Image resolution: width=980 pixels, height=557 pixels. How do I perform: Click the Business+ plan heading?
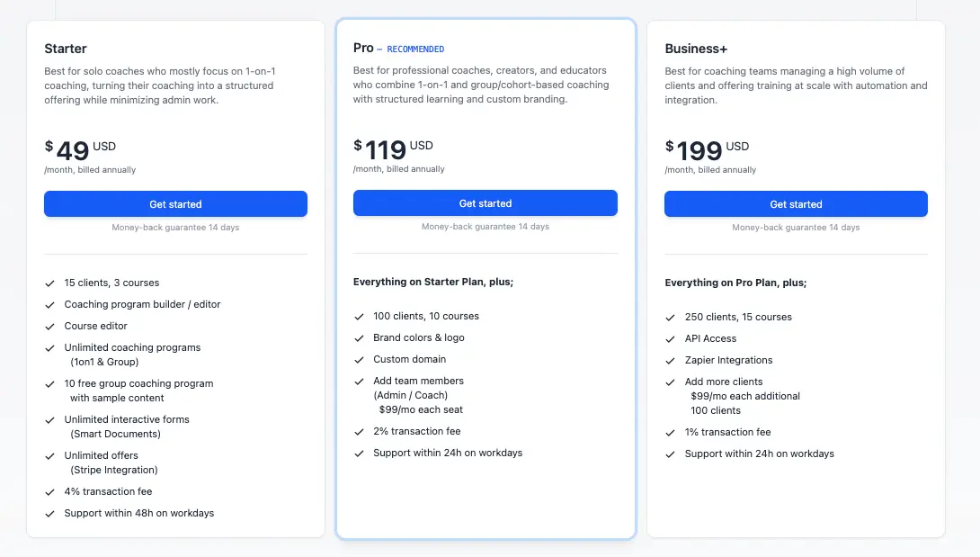pos(696,49)
